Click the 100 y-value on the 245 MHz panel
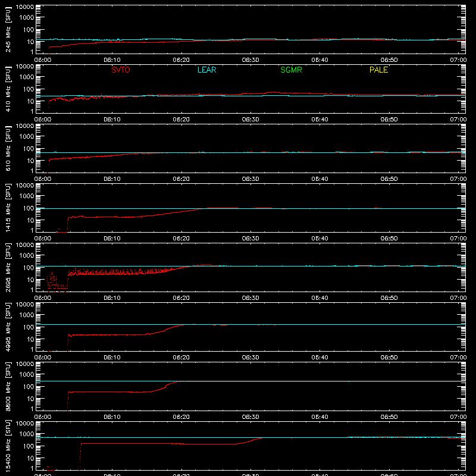The width and height of the screenshot is (476, 476). tap(29, 30)
